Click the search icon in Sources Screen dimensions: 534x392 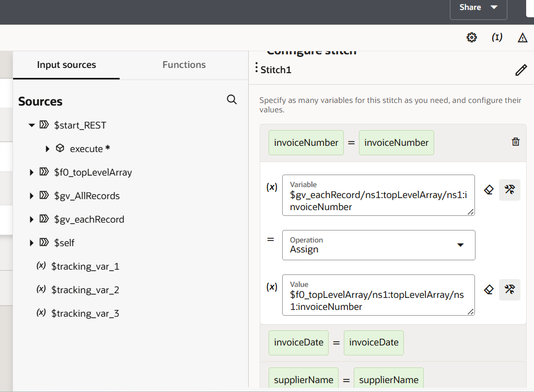tap(232, 100)
